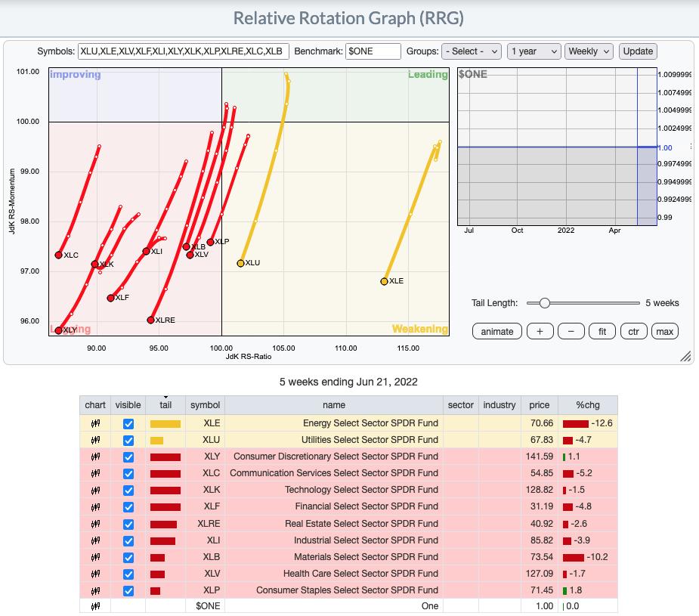This screenshot has height=616, width=699.
Task: Disable XLRE visibility checkbox
Action: [128, 525]
